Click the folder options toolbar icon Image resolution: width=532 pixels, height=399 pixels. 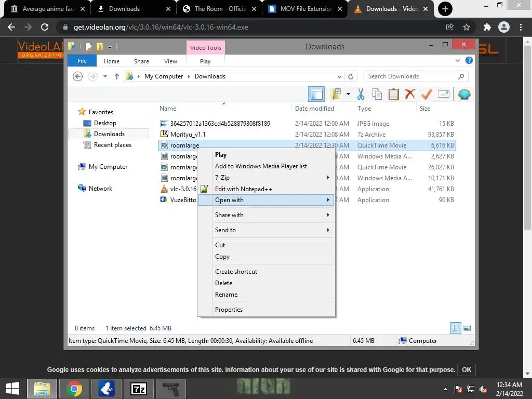pyautogui.click(x=336, y=94)
